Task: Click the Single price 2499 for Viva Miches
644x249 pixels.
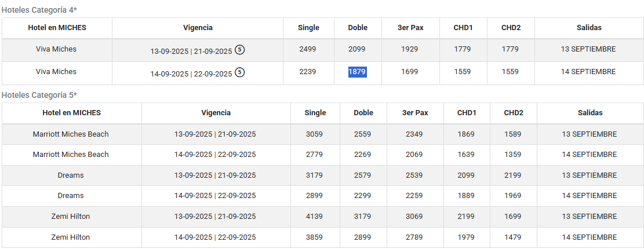Action: 308,49
